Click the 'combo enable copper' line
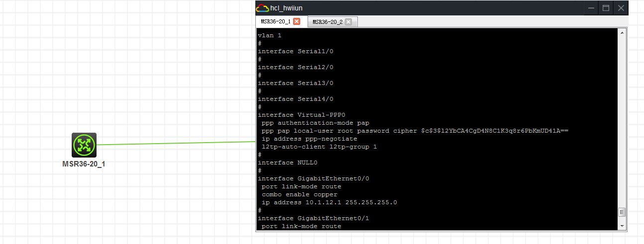Screen dimensions: 644x244 click(x=300, y=194)
